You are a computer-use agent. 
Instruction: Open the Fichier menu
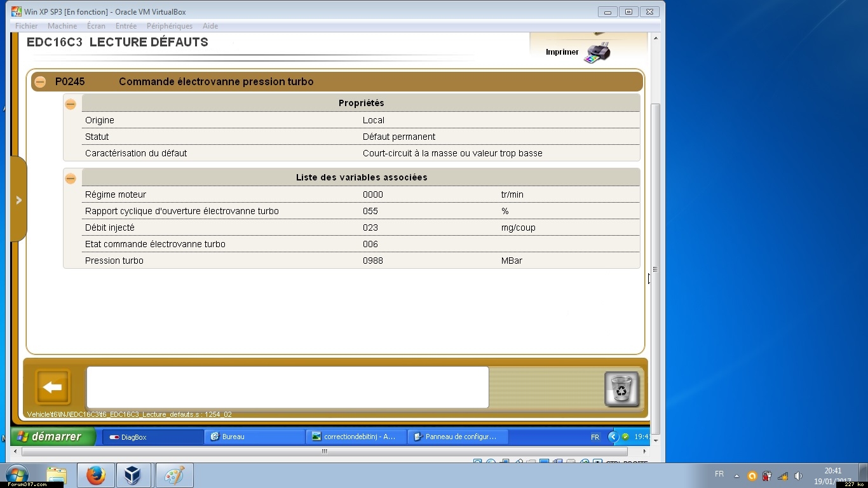(x=27, y=26)
